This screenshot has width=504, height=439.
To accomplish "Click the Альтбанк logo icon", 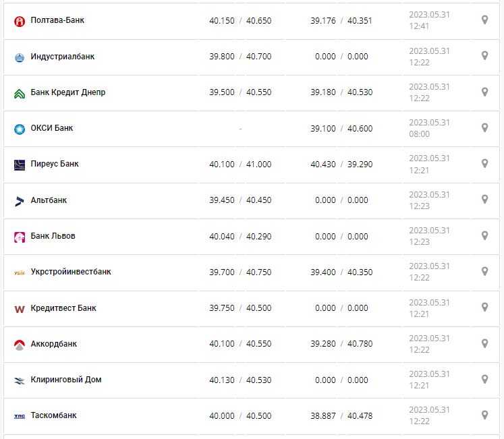I will (19, 201).
